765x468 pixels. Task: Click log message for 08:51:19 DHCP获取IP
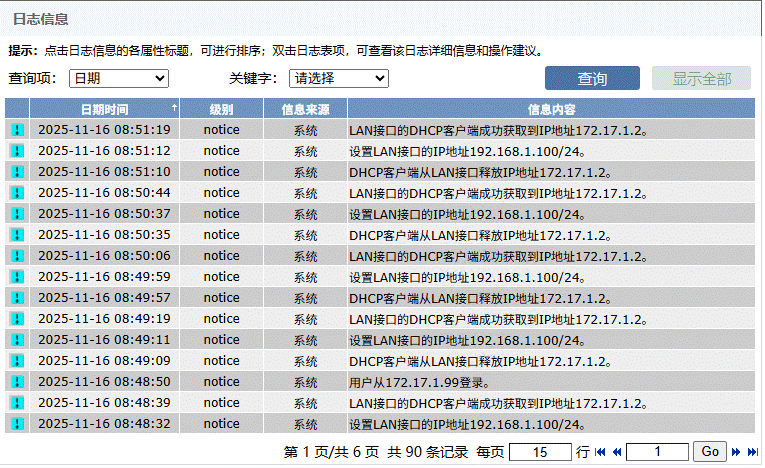(x=499, y=131)
